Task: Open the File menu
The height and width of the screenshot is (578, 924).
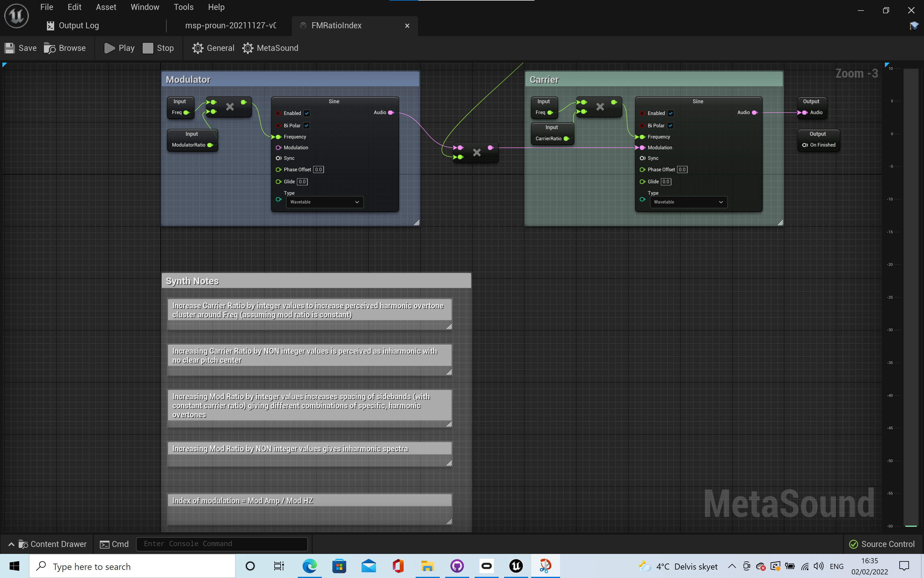Action: pyautogui.click(x=47, y=7)
